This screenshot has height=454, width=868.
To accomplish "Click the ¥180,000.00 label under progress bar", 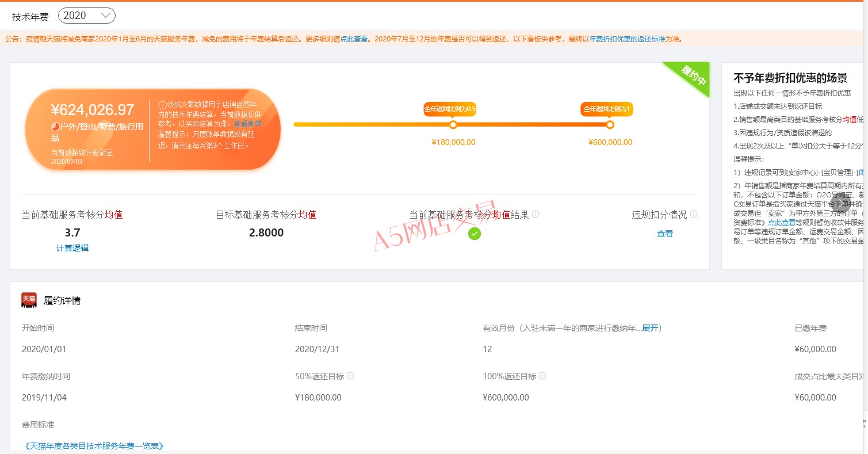I will point(453,142).
